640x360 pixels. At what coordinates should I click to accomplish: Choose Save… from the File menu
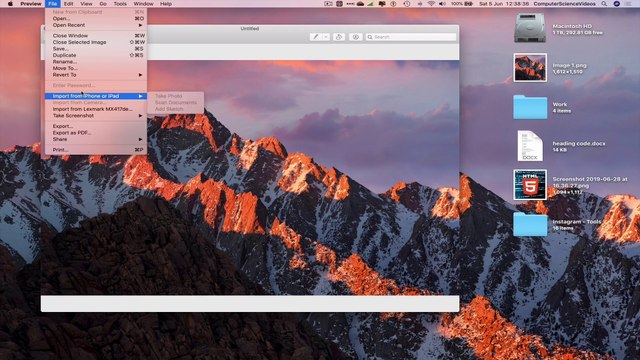tap(96, 49)
